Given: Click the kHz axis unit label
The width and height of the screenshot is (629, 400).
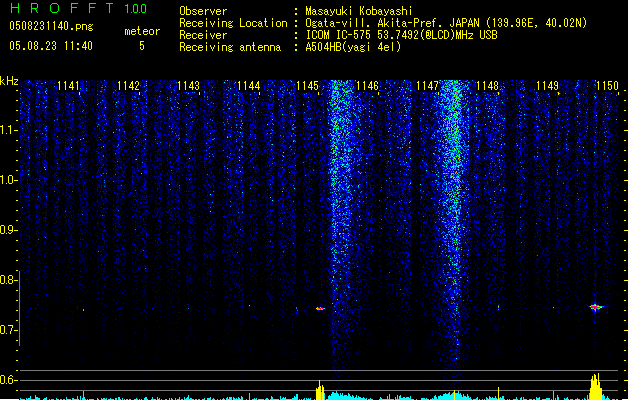Looking at the screenshot, I should (x=9, y=81).
